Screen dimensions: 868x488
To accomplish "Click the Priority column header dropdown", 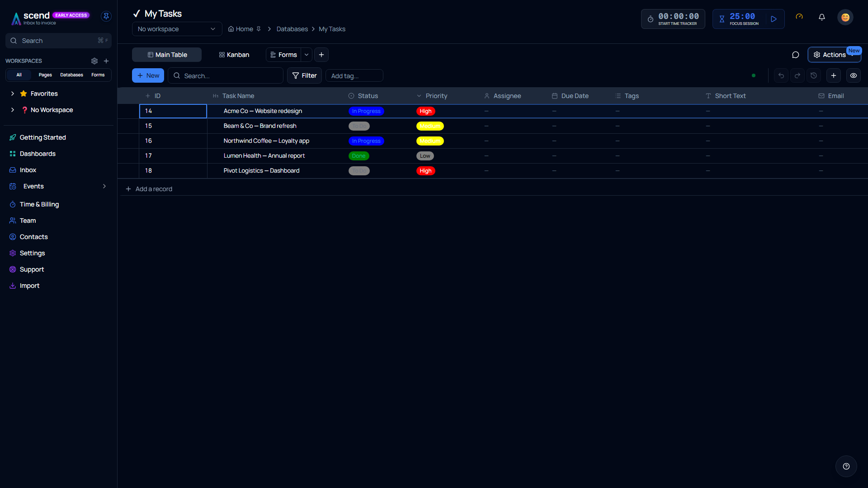I will 419,96.
